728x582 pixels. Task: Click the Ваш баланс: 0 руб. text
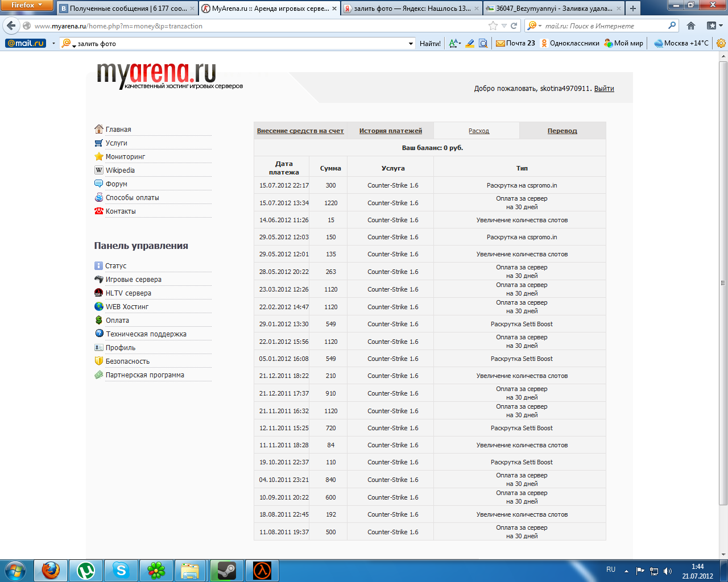[x=432, y=148]
